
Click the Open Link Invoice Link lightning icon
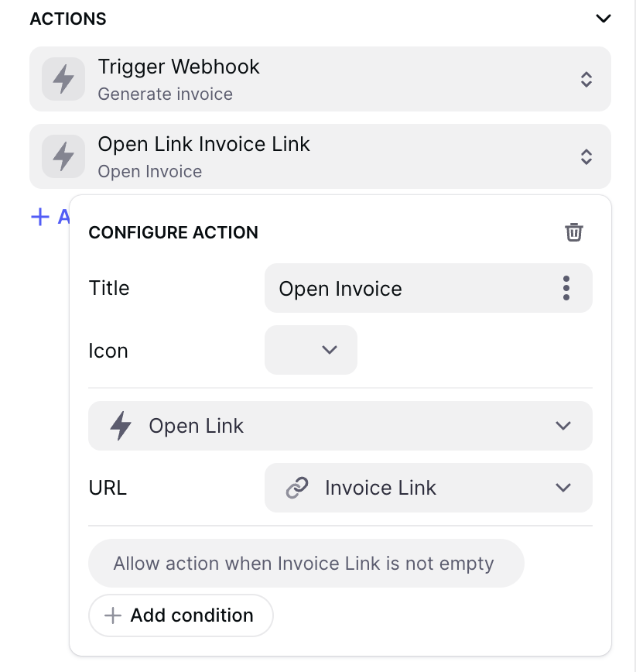tap(63, 156)
